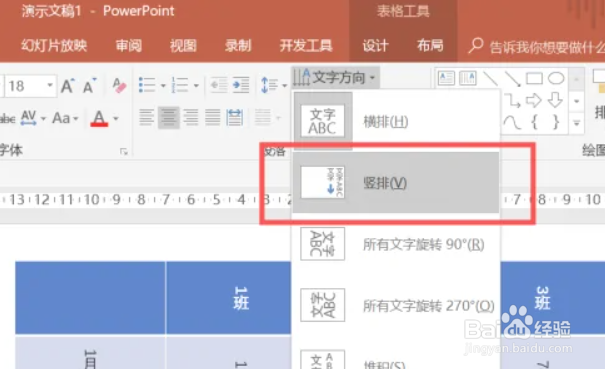
Task: Click the character spacing AV icon
Action: click(x=29, y=118)
